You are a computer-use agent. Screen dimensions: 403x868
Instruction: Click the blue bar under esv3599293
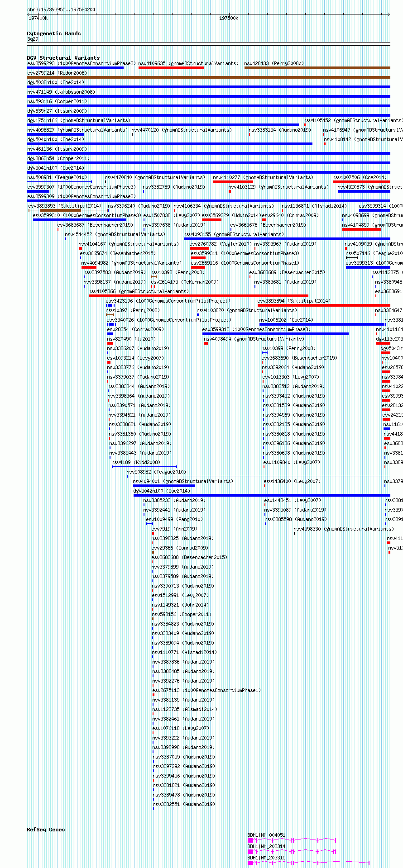click(x=75, y=68)
